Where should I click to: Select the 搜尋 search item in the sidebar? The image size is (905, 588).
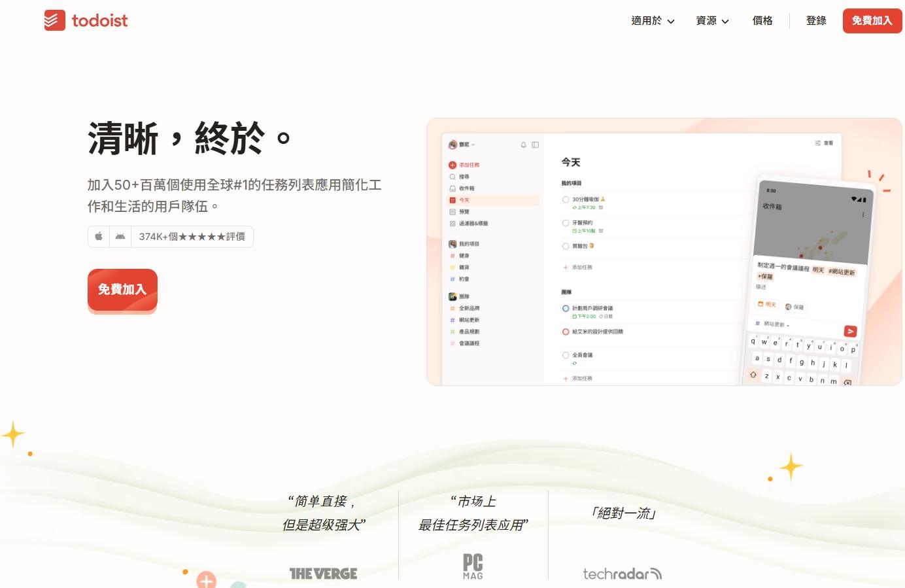coord(459,177)
